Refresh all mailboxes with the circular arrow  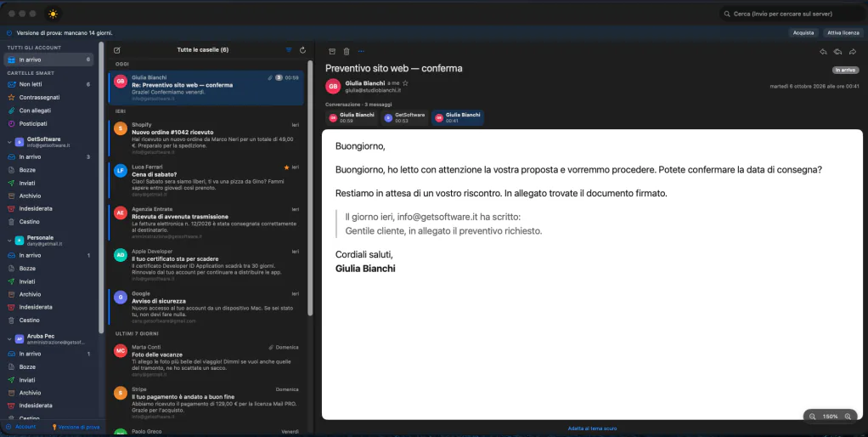(303, 50)
